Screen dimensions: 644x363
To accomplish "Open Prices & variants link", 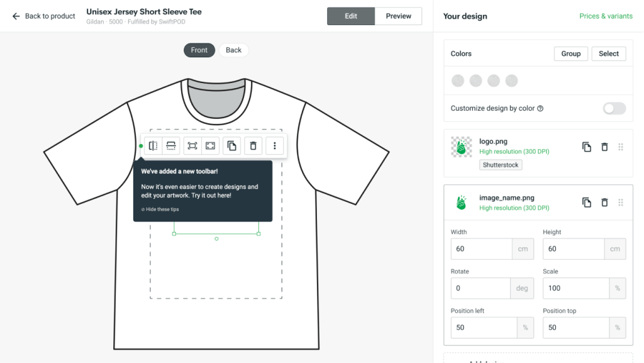I will pos(606,16).
